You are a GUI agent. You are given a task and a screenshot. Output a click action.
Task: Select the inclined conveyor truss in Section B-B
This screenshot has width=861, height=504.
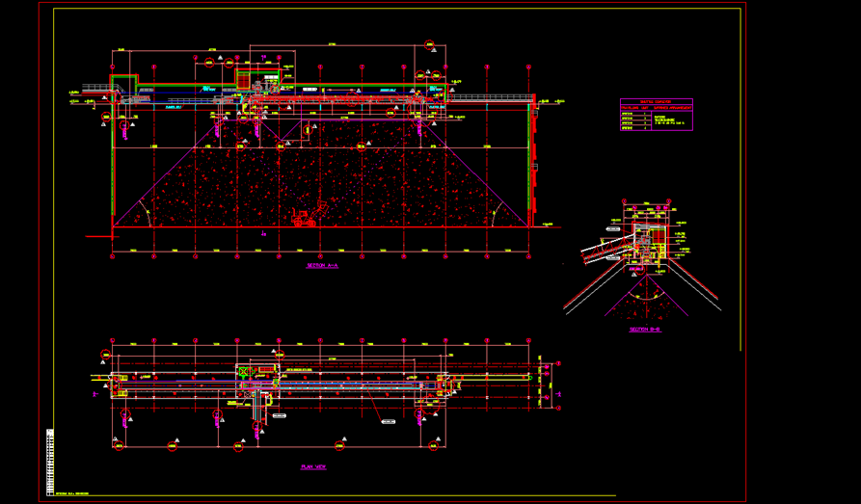[x=605, y=251]
